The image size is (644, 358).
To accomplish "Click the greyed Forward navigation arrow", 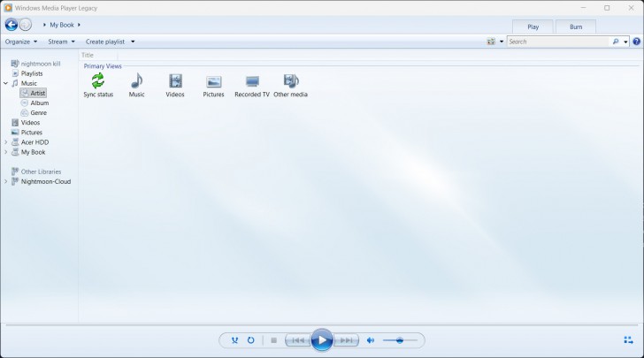I will coord(26,25).
